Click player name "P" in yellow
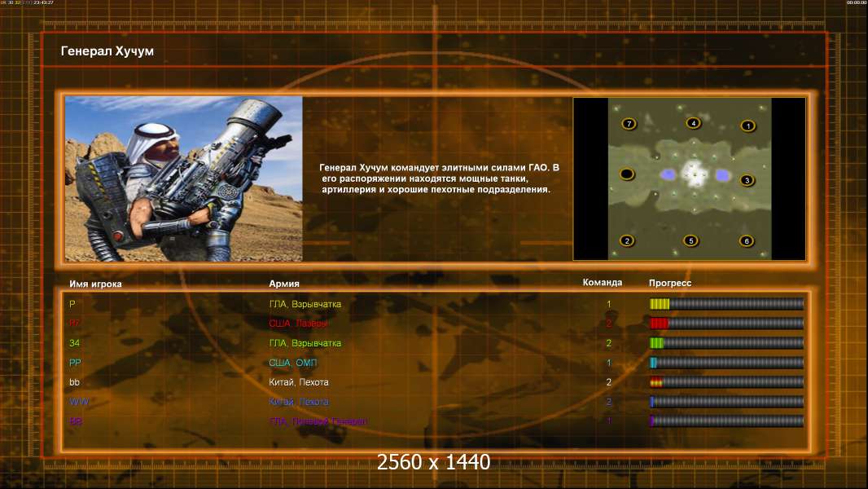The height and width of the screenshot is (489, 868). pyautogui.click(x=72, y=304)
